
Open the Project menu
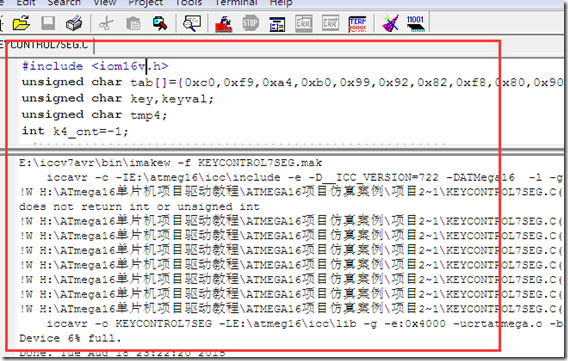coord(146,3)
